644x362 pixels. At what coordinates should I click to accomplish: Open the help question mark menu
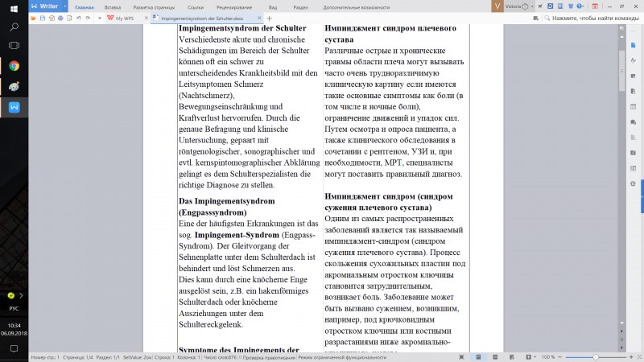click(x=580, y=6)
